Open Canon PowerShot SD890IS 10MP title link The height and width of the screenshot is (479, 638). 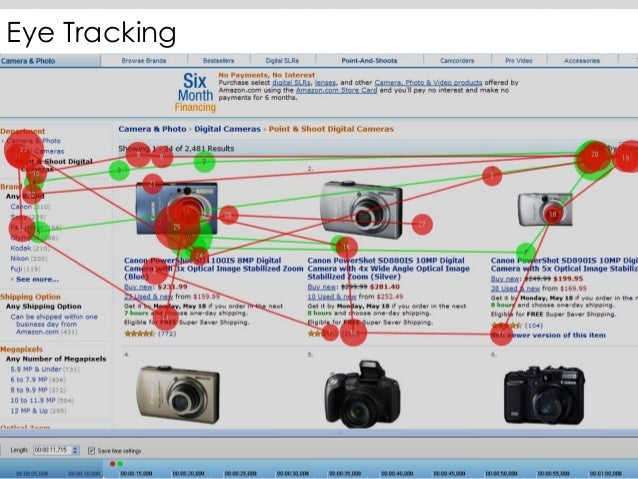tap(564, 265)
